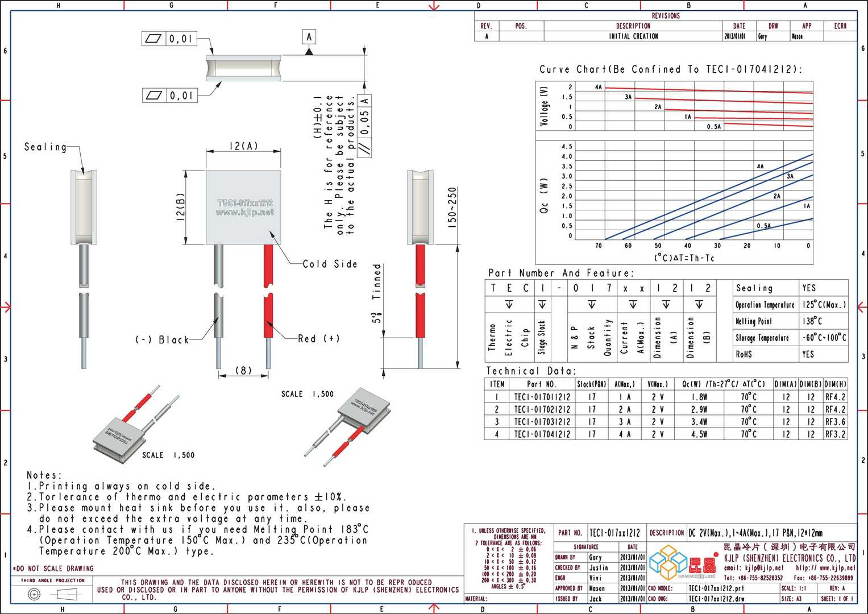Click the 'REVISIONS' table header
The image size is (868, 614).
tap(666, 16)
